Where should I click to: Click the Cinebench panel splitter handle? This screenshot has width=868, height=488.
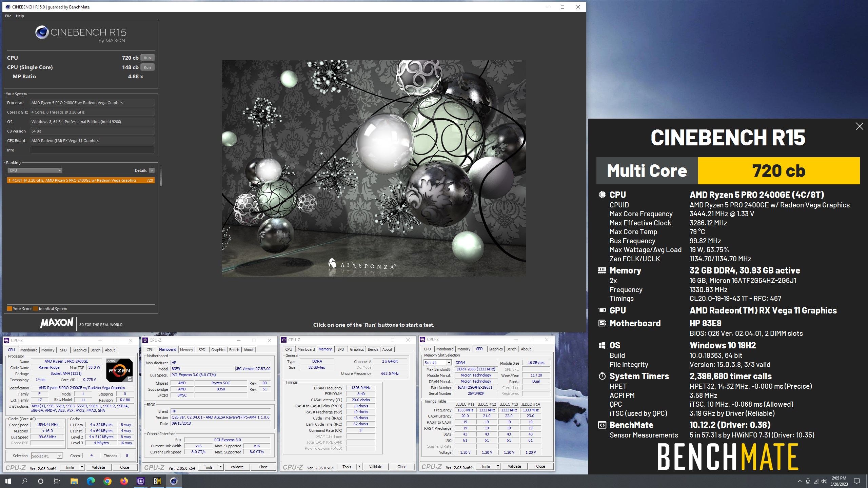161,176
